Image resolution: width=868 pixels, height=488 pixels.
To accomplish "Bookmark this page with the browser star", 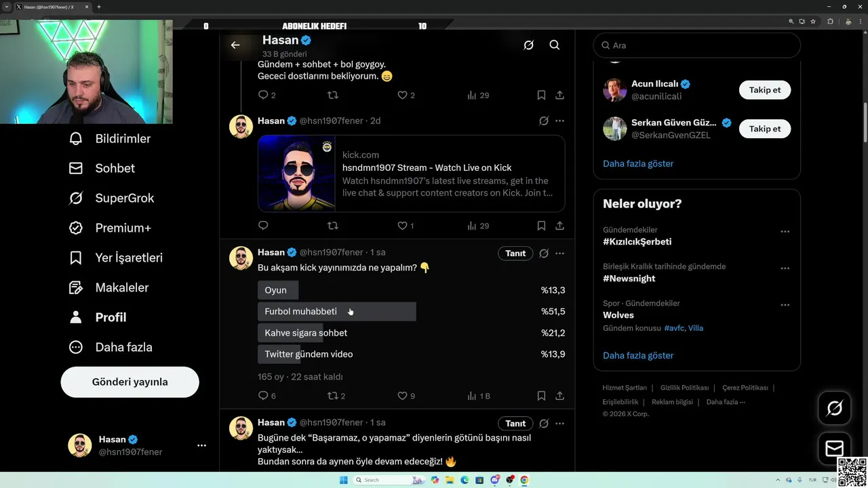I will click(813, 22).
